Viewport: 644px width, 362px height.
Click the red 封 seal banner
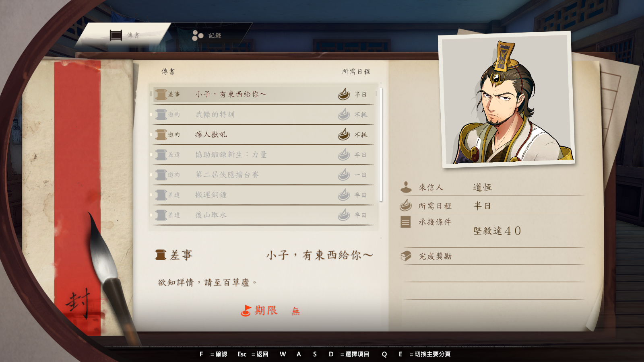(x=78, y=198)
